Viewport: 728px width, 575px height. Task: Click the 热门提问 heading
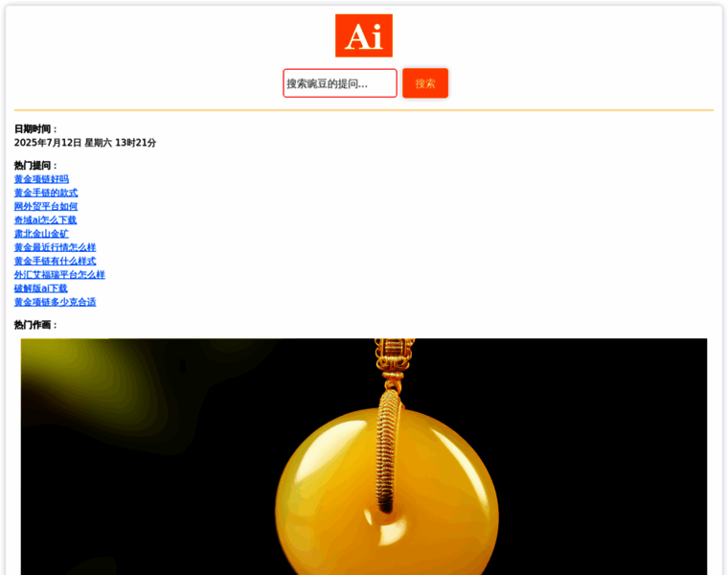tap(35, 166)
